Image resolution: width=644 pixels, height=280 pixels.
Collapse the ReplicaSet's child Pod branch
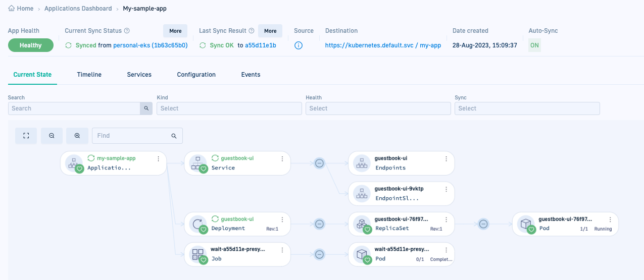coord(483,224)
